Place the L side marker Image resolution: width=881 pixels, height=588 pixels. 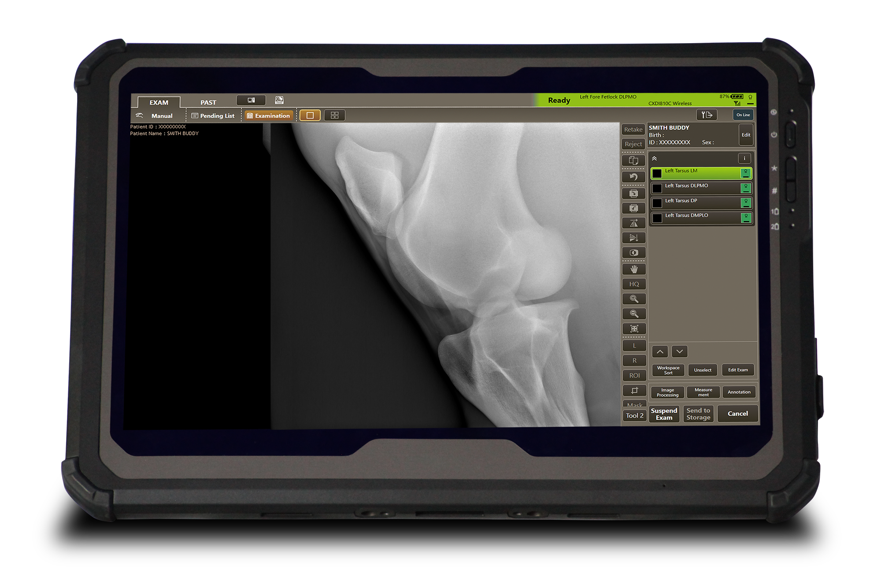(x=634, y=346)
